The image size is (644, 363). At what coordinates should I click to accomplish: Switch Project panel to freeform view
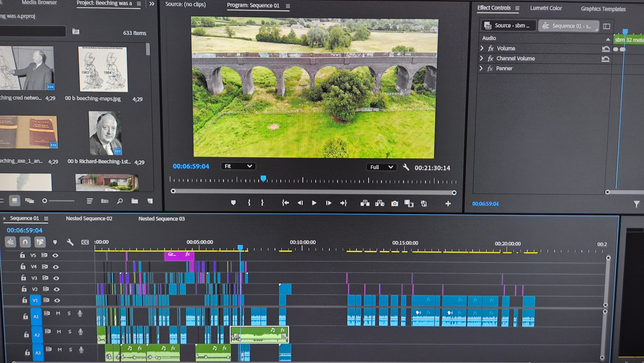(30, 201)
